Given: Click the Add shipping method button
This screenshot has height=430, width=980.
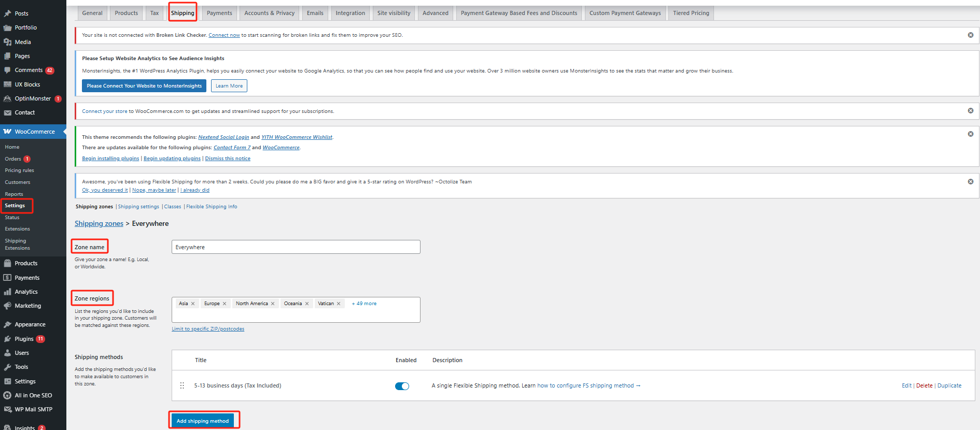Looking at the screenshot, I should coord(203,421).
